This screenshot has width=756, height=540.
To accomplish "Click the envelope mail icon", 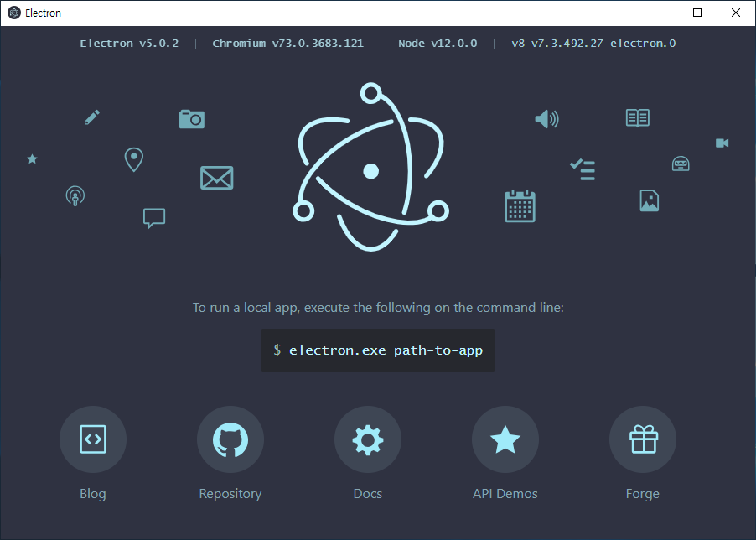I will click(x=217, y=178).
